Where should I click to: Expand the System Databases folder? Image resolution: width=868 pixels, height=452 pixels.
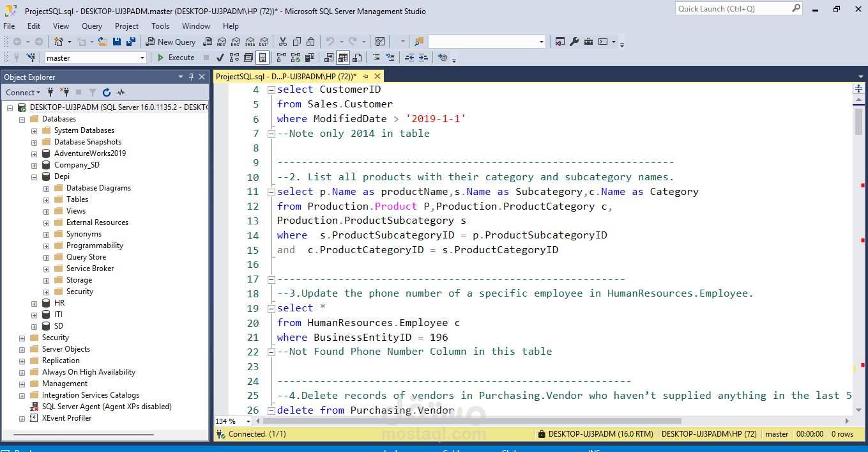point(34,130)
